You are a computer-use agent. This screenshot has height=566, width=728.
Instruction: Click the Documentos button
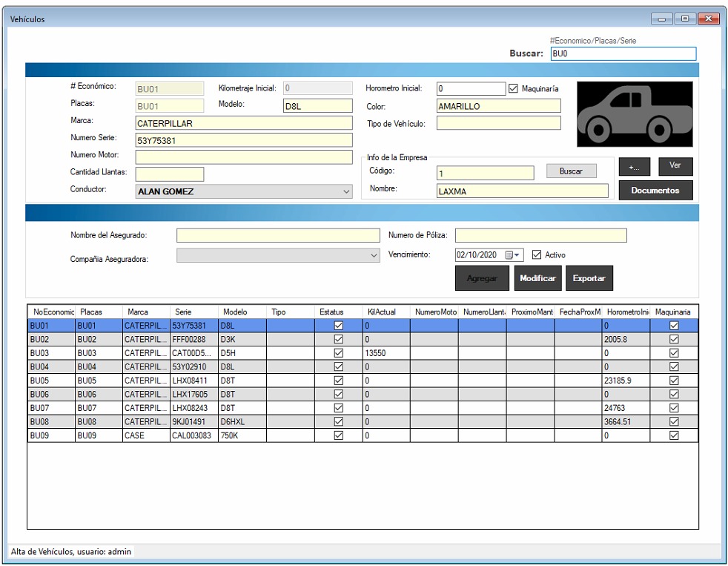655,191
